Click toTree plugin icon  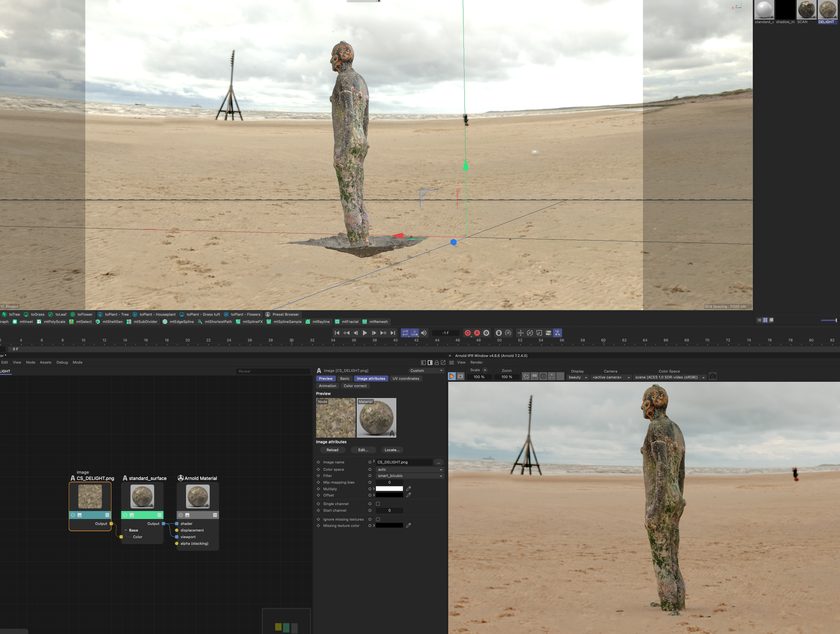4,314
